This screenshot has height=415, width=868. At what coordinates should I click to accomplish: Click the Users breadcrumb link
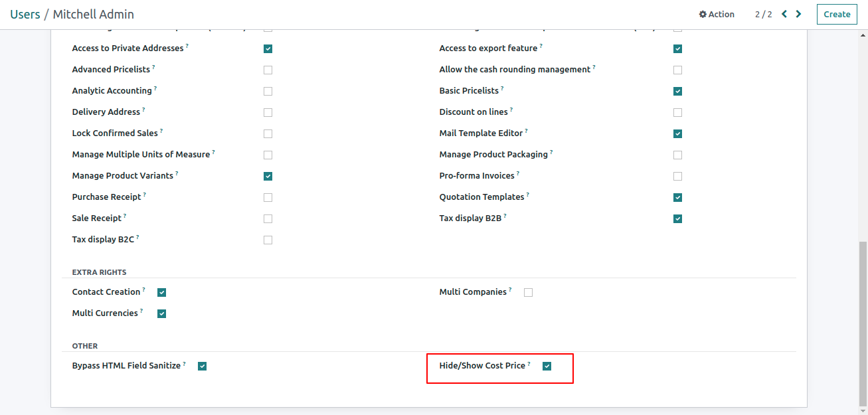pos(25,14)
